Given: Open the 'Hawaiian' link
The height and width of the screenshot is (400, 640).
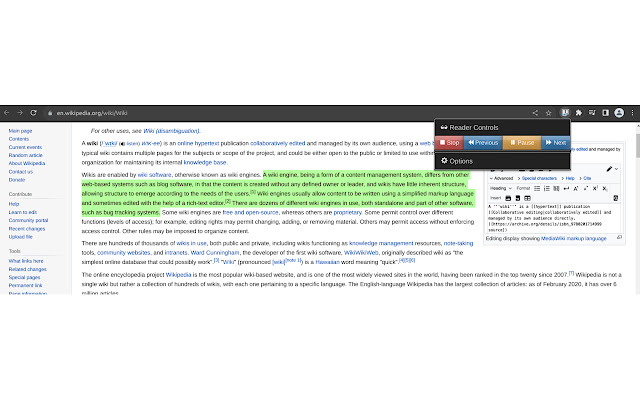Looking at the screenshot, I should 327,262.
